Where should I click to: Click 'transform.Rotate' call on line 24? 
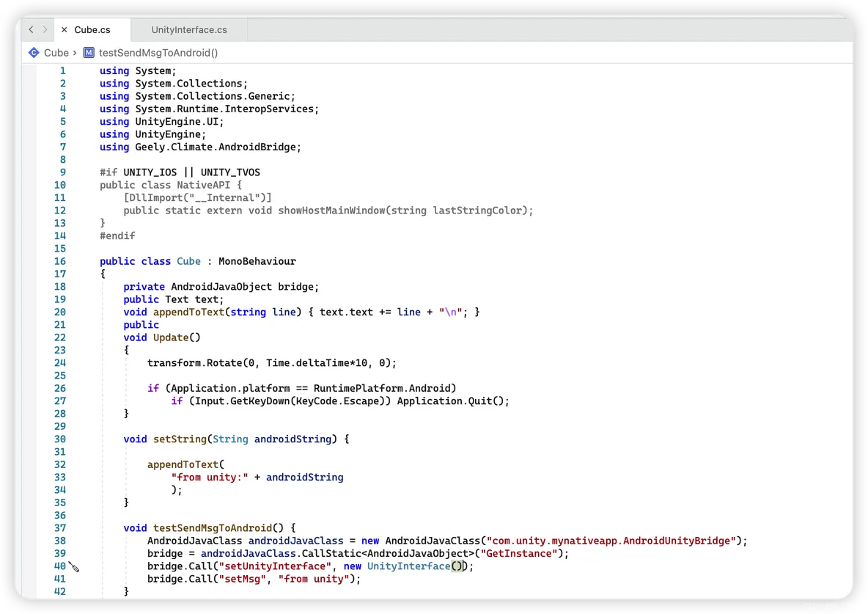tap(195, 363)
